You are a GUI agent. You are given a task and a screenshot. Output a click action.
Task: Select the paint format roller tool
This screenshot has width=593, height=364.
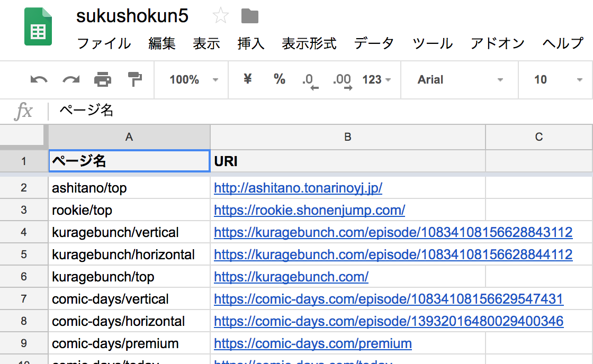[134, 79]
